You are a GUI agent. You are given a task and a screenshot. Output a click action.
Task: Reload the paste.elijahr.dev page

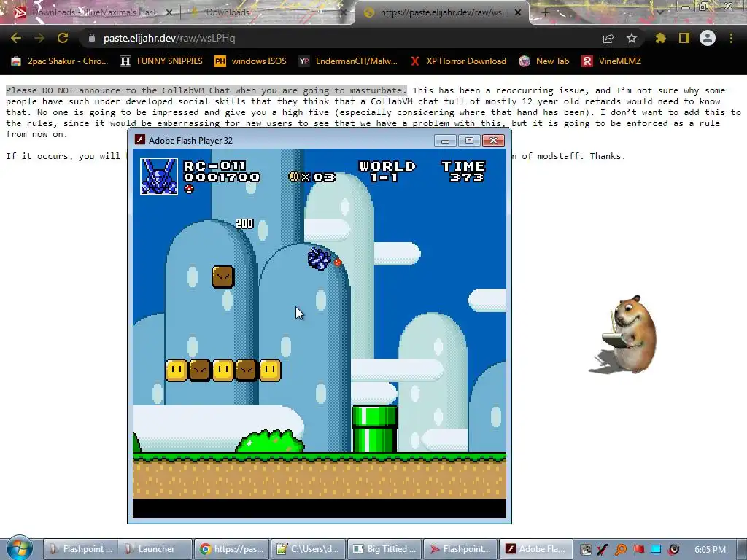63,38
